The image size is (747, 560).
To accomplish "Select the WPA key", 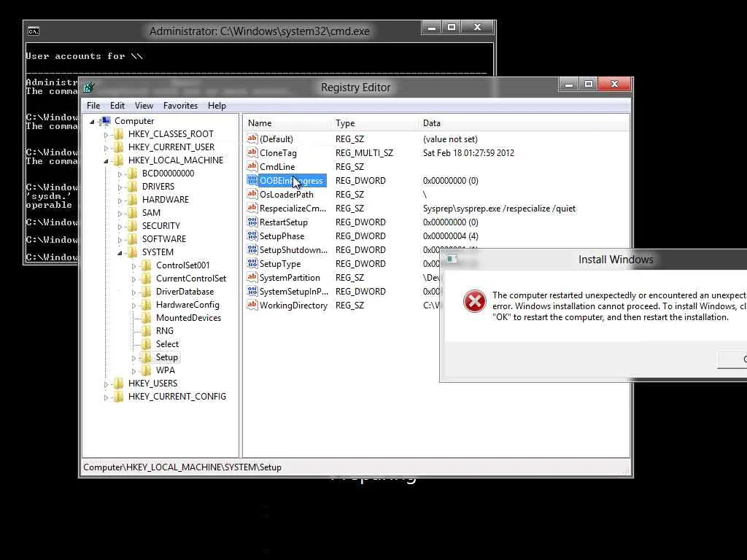I will [x=166, y=370].
